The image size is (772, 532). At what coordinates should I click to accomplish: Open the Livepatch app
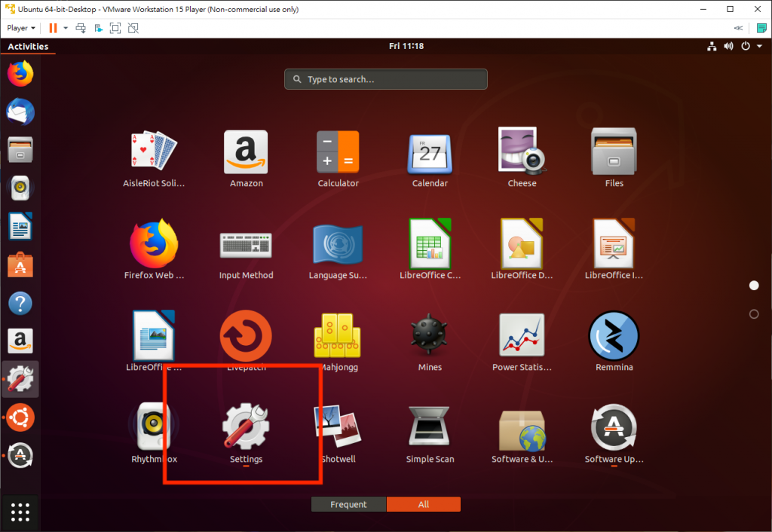coord(246,341)
